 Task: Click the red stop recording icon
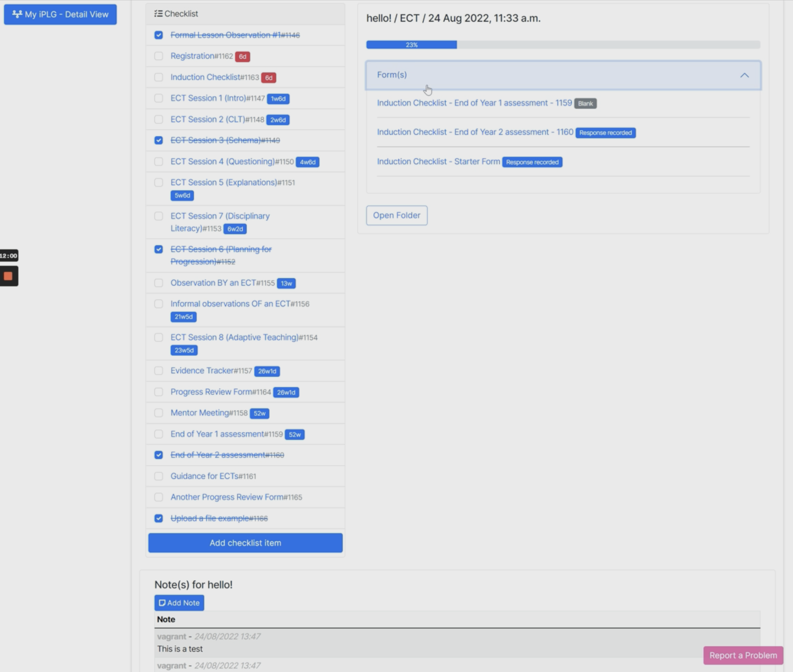[8, 276]
